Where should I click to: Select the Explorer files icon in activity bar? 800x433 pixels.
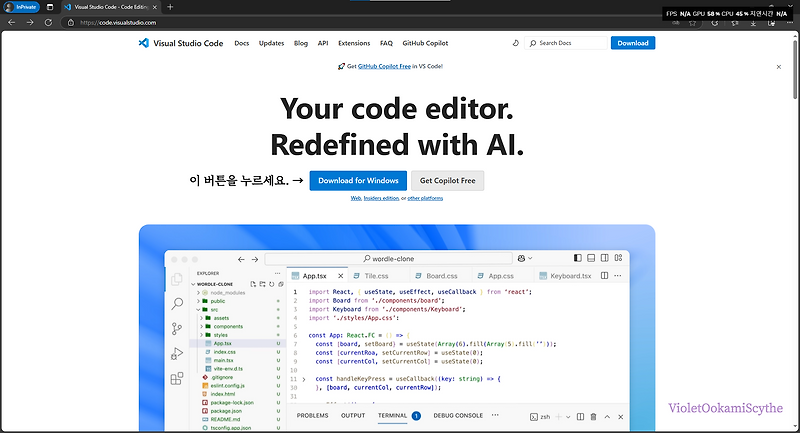click(177, 279)
